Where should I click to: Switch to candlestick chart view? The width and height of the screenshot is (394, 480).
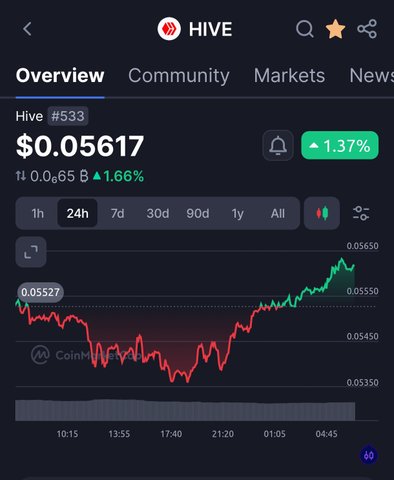coord(322,213)
